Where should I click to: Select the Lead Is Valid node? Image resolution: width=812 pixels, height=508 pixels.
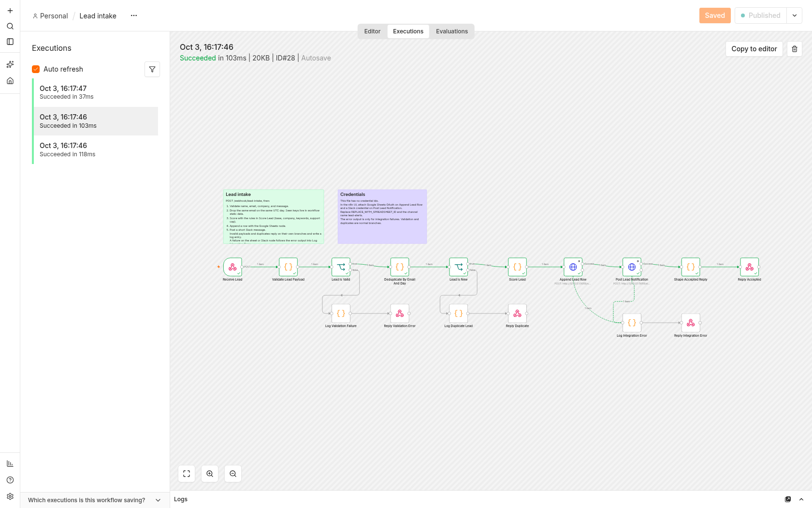point(341,267)
